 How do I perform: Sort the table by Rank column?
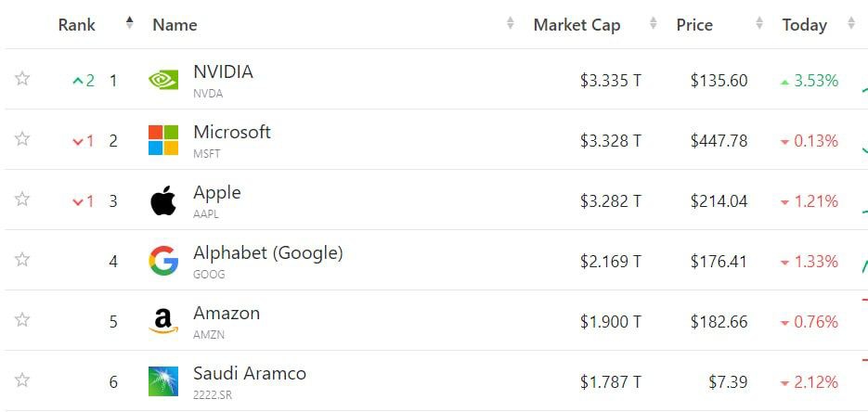77,25
